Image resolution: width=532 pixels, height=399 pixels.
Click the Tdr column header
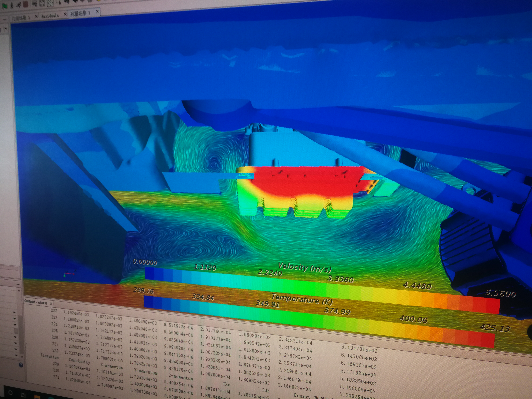point(265,390)
